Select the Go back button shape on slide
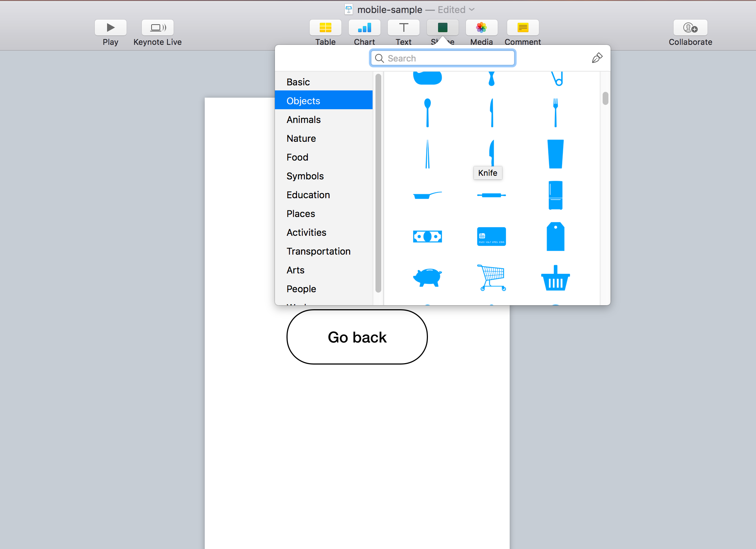The width and height of the screenshot is (756, 549). click(357, 337)
